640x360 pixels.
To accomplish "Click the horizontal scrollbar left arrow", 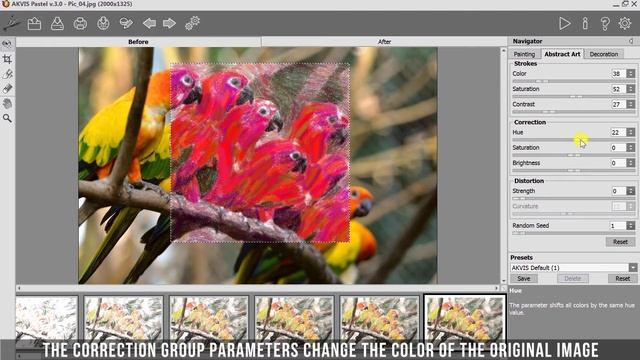I will (19, 288).
